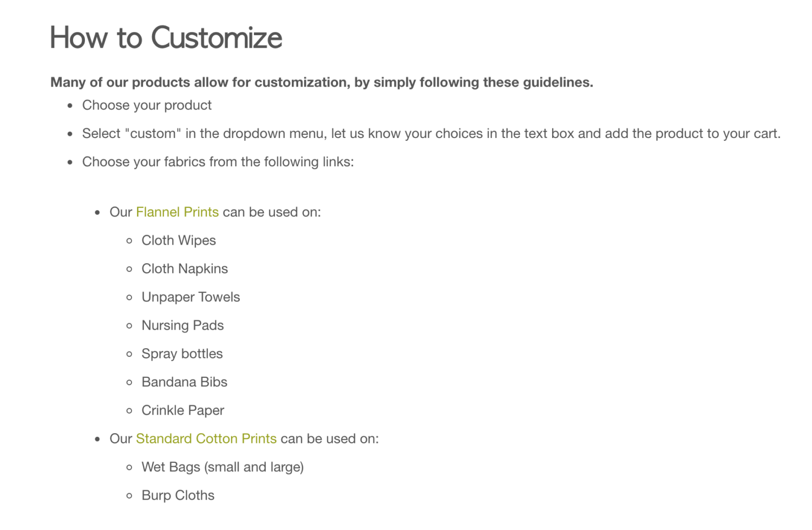Click 'can be used on:' after Standard Cotton Prints
Viewport: 812px width, 530px height.
pos(330,439)
